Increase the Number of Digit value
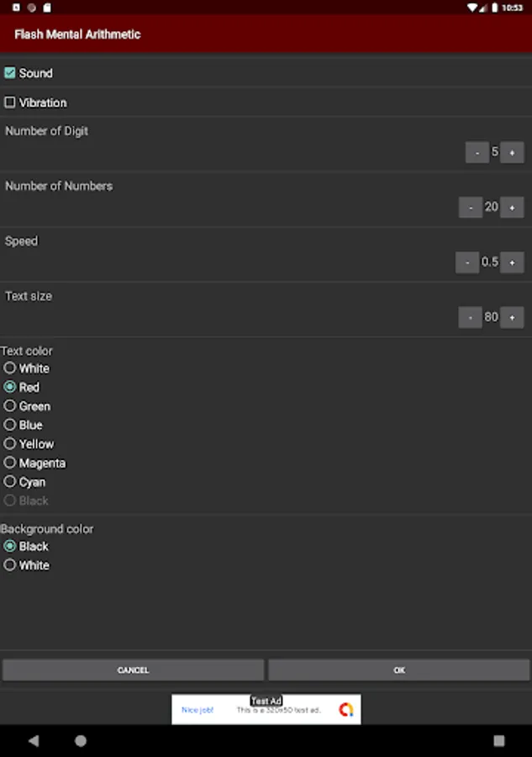This screenshot has height=757, width=532. click(x=512, y=152)
